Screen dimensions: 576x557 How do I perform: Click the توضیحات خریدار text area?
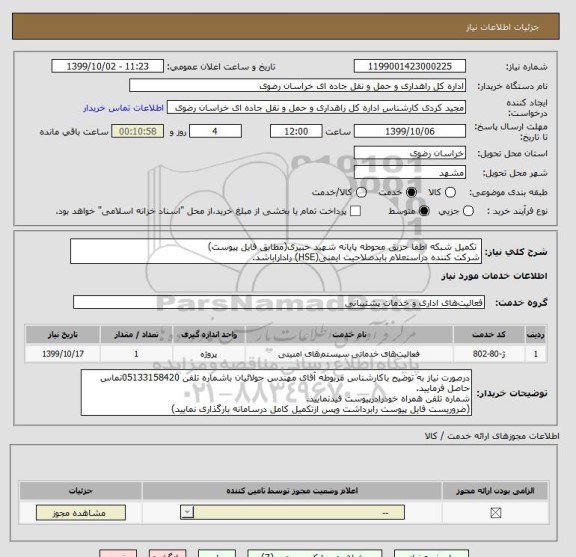[x=276, y=393]
